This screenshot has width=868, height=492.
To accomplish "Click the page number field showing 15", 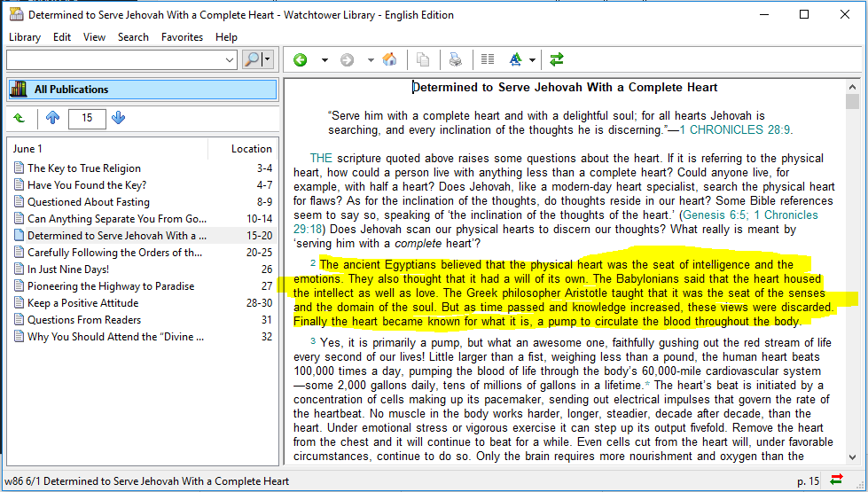I will 86,118.
